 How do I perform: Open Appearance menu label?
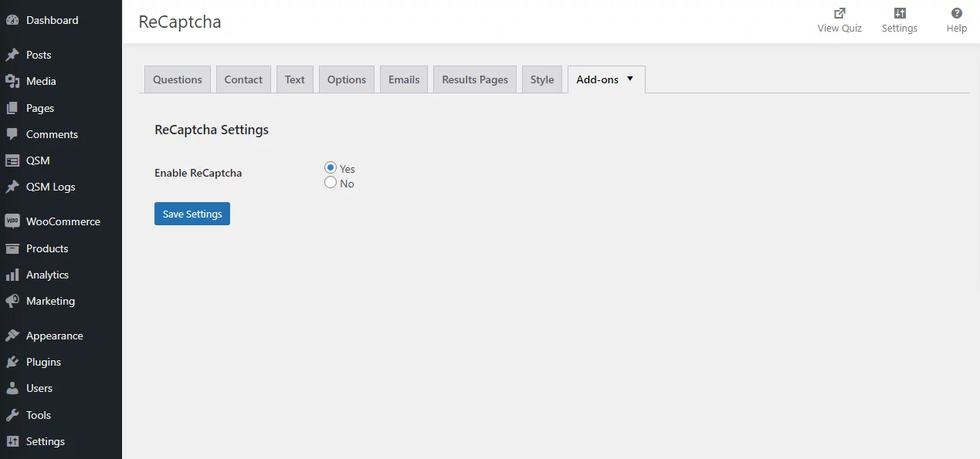tap(55, 336)
